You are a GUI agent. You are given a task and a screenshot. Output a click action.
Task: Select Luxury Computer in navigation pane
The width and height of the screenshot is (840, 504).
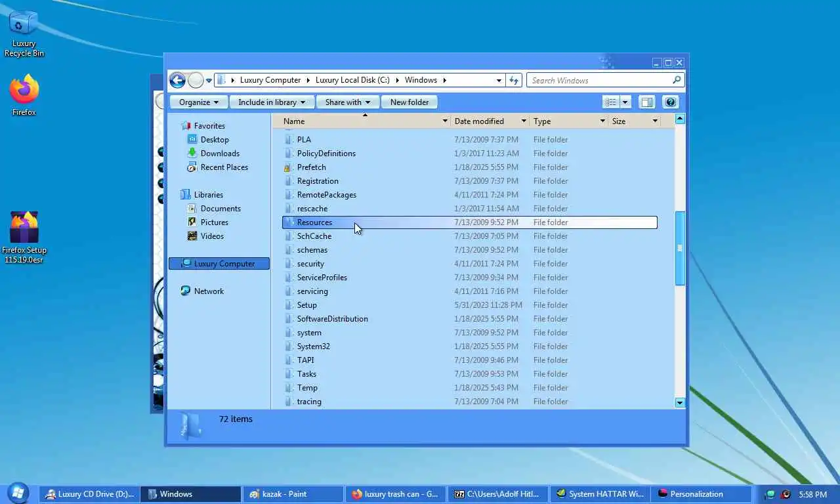click(219, 264)
